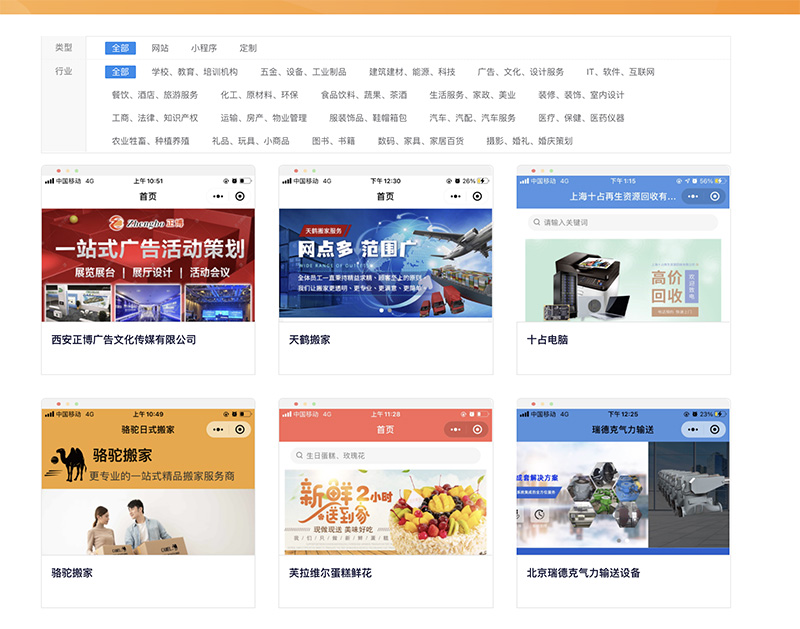This screenshot has height=629, width=800.
Task: Open the camel logo 骆驼搬家 banner
Action: click(x=148, y=463)
